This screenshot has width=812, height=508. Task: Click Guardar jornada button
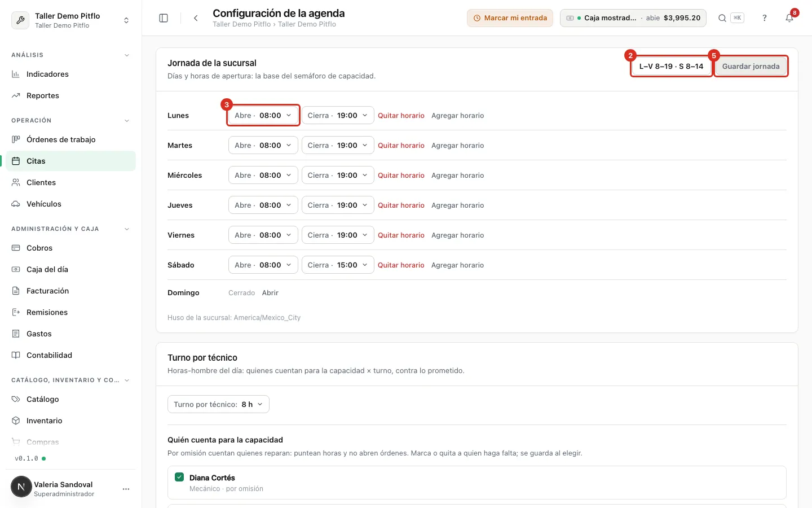pyautogui.click(x=751, y=66)
